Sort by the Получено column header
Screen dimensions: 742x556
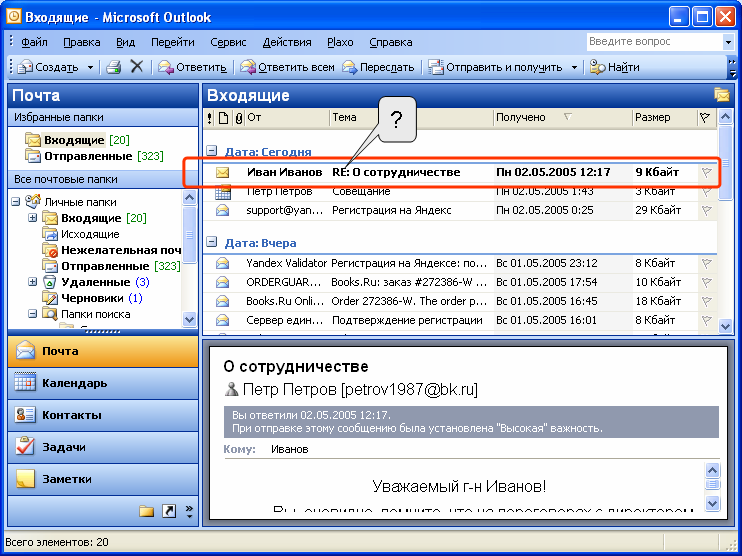562,117
